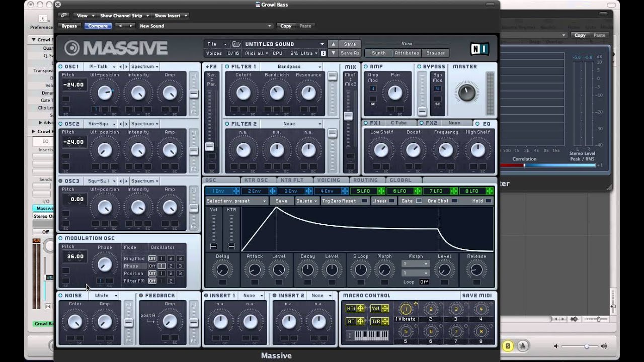Click the 5 LFO modulation cross handle
The image size is (644, 362).
[381, 191]
